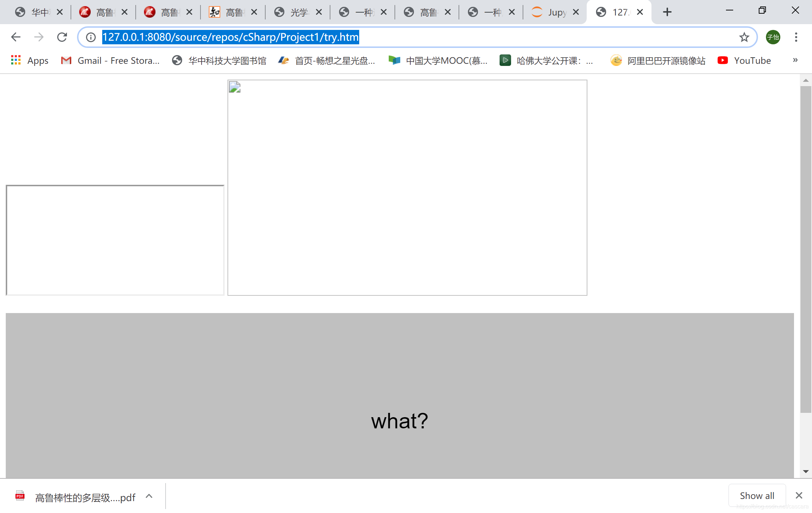Open the 首页-畅想之星光盘 bookmark
812x513 pixels.
(327, 61)
